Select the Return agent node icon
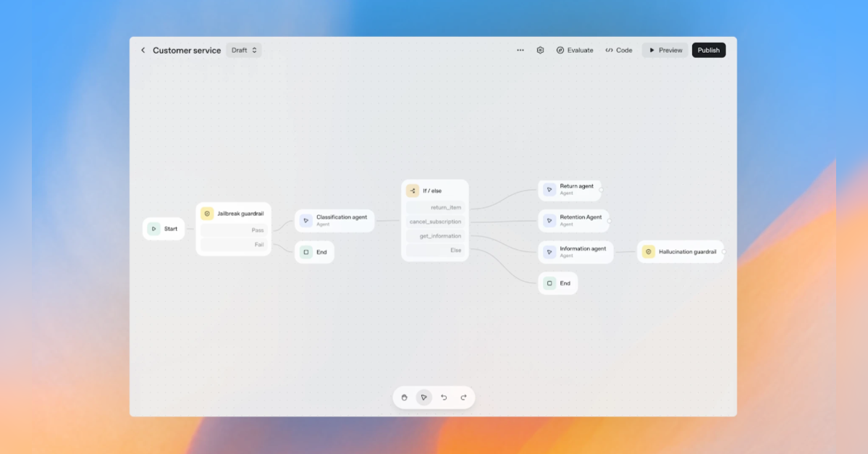This screenshot has width=868, height=454. click(550, 189)
